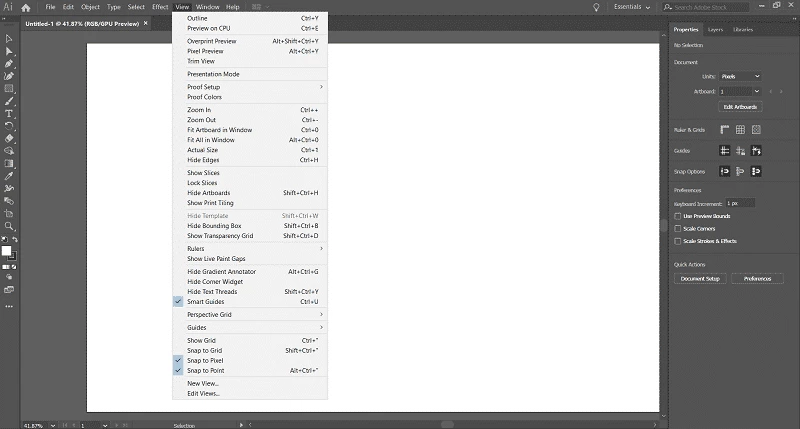Select the Pen tool in toolbar

9,63
